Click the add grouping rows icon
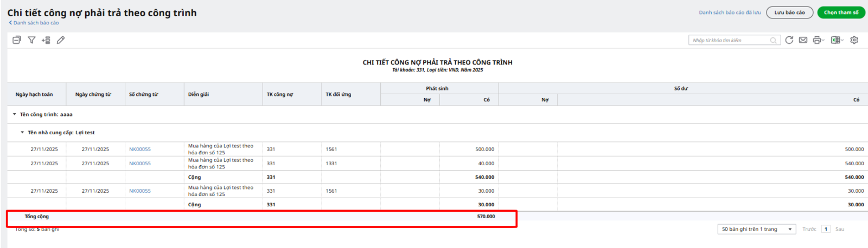 (x=46, y=40)
